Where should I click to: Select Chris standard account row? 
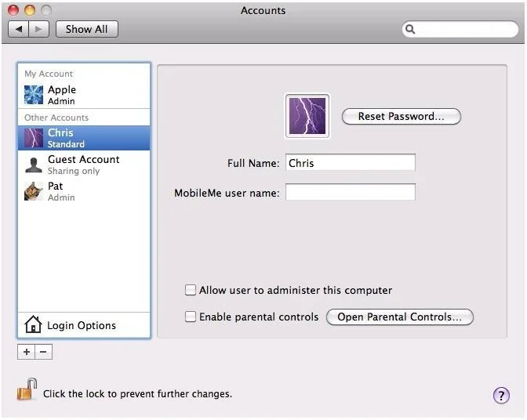point(84,138)
